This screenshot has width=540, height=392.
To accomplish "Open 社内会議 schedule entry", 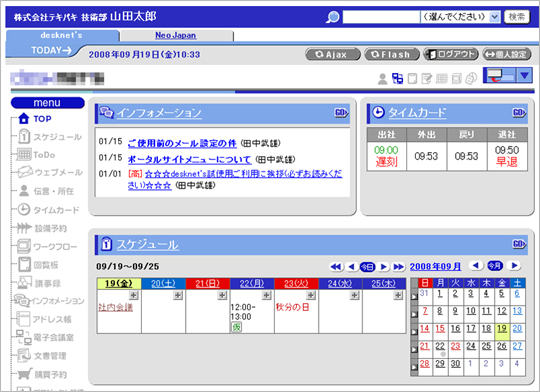I will click(x=115, y=307).
